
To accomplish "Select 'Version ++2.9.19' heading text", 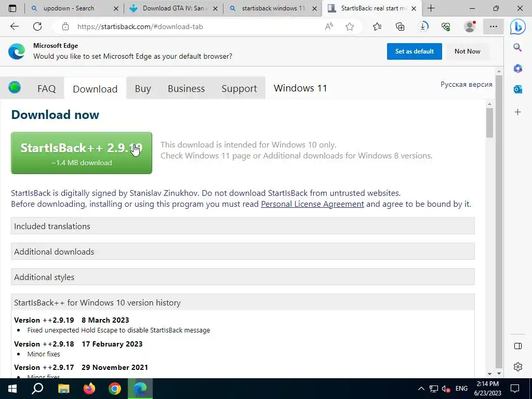I will [44, 320].
